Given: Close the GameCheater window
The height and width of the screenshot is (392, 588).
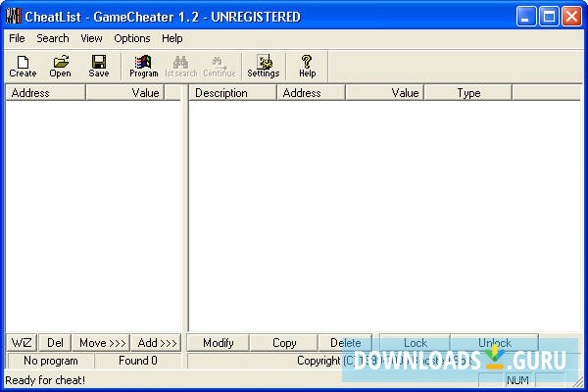Looking at the screenshot, I should point(572,17).
